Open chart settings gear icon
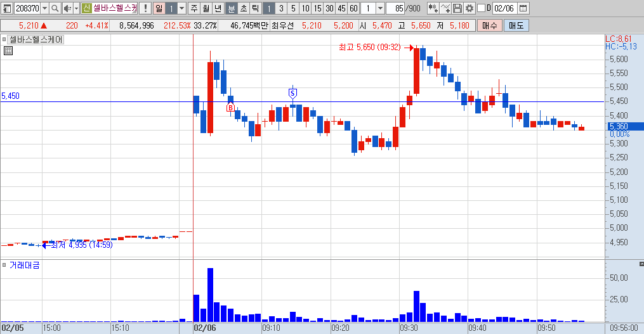The height and width of the screenshot is (334, 644). click(x=469, y=8)
